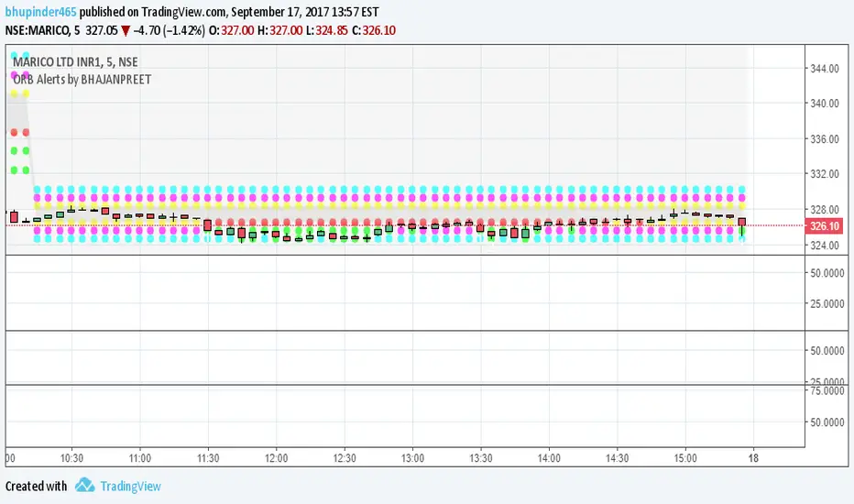Click the last price 327.05 in header
This screenshot has width=854, height=504.
click(x=102, y=30)
